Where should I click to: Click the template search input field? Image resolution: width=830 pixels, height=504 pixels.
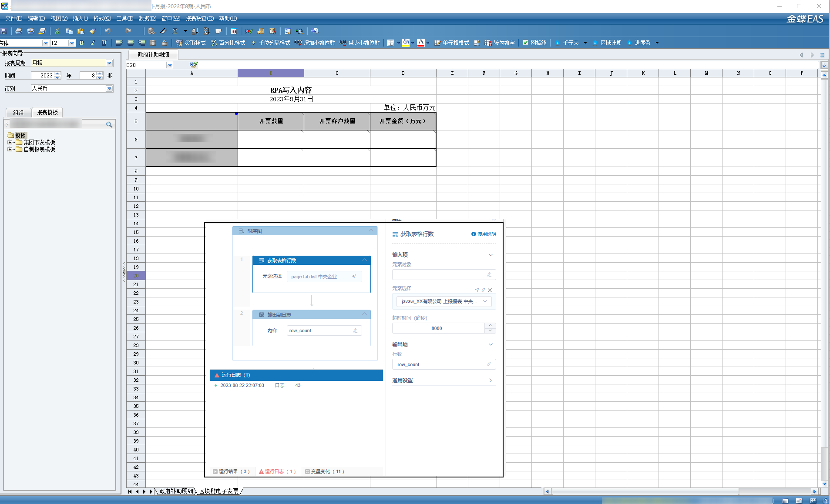57,124
